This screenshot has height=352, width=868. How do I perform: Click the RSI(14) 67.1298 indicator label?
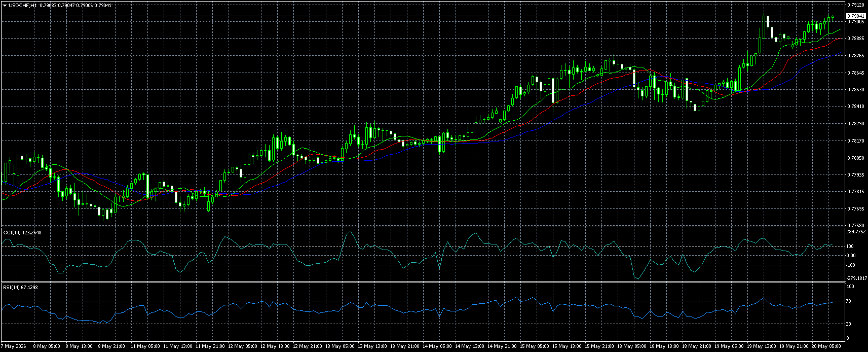coord(20,287)
